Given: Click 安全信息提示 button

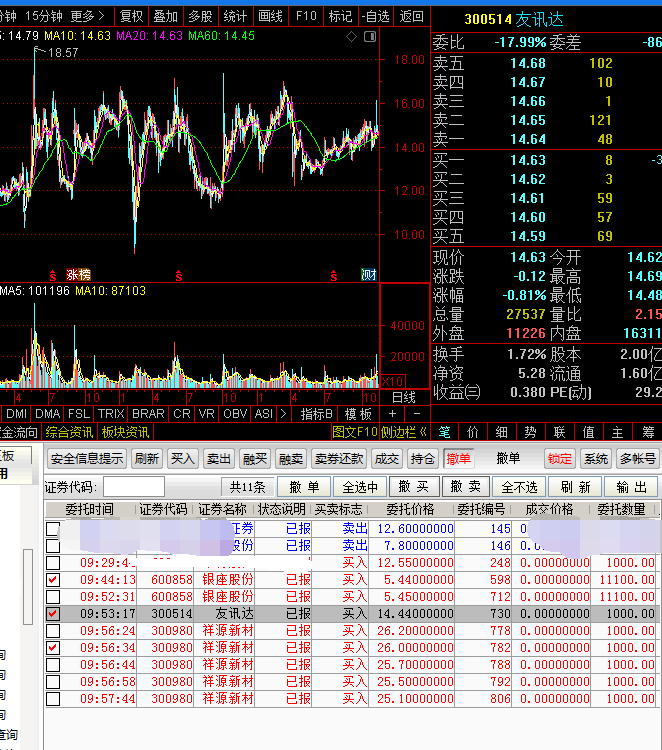Looking at the screenshot, I should tap(87, 459).
